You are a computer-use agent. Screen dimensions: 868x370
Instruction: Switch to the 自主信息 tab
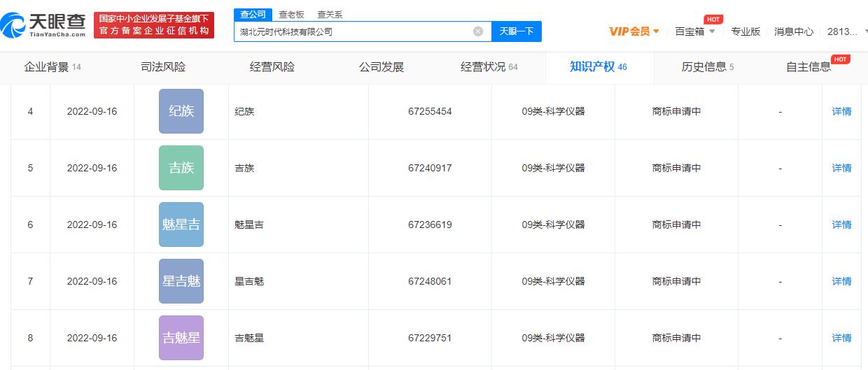click(x=808, y=67)
